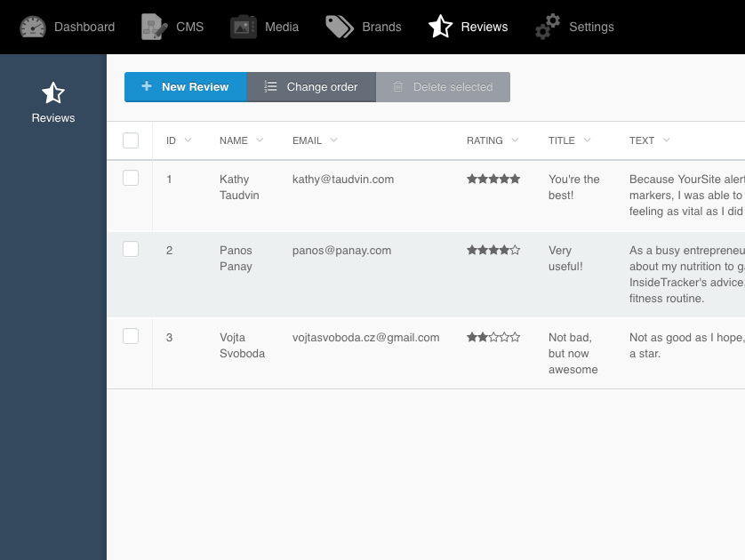Expand the RATING column chevron
The image size is (745, 560).
pos(515,140)
